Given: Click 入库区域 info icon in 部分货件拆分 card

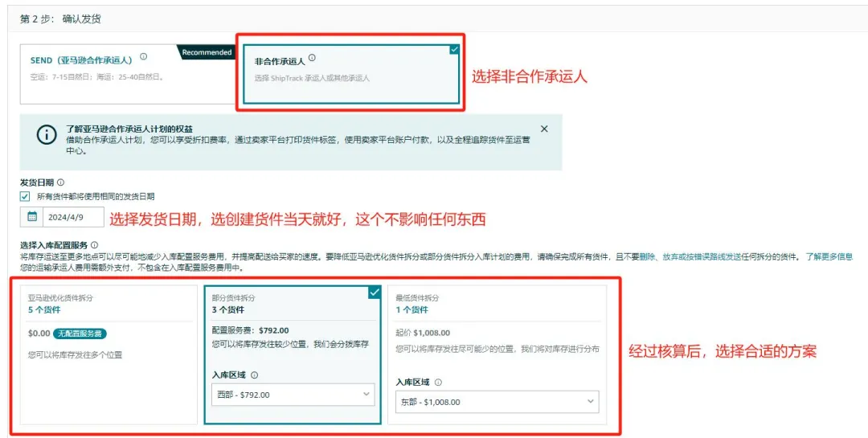Looking at the screenshot, I should [255, 375].
